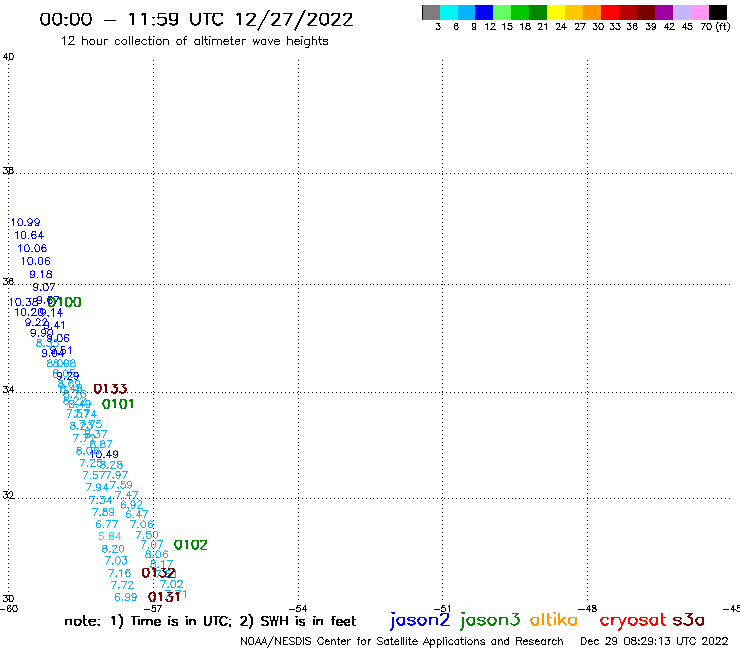
Task: Select the wave height reading 9.07
Action: [43, 287]
